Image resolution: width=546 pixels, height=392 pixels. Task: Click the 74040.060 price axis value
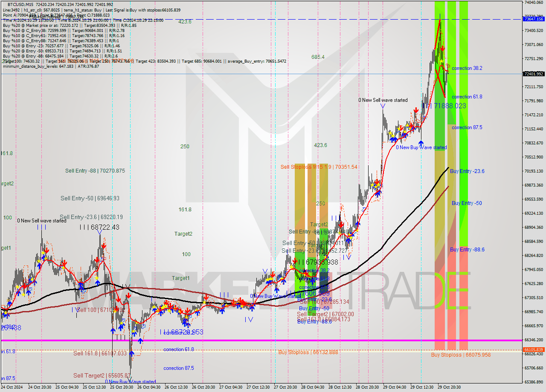pyautogui.click(x=534, y=2)
